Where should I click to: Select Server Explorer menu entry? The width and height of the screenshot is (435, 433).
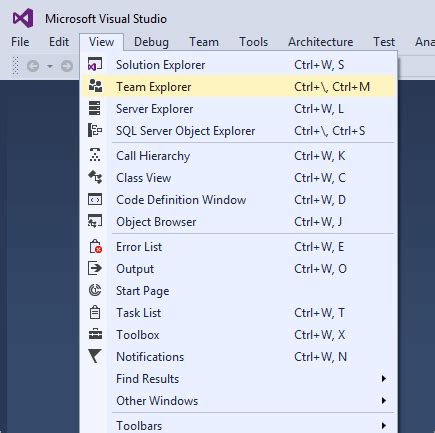tap(239, 109)
